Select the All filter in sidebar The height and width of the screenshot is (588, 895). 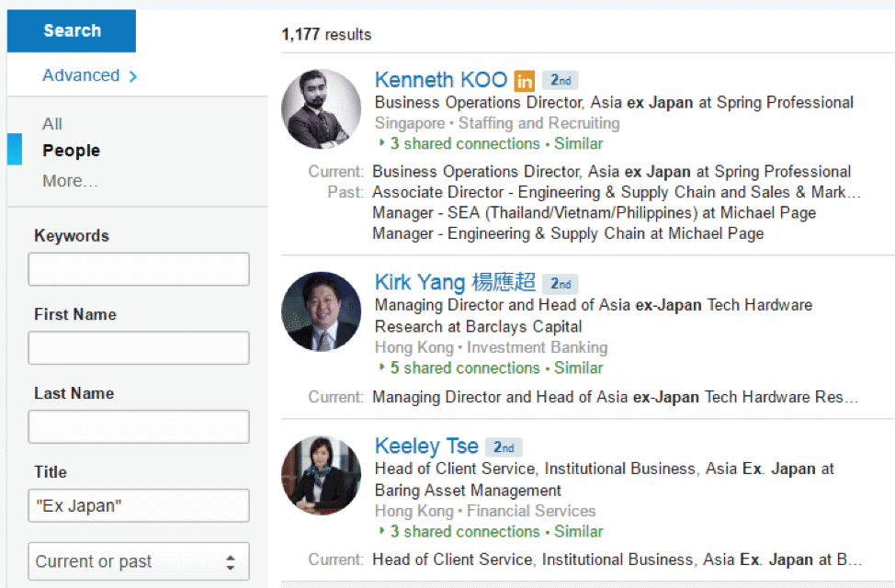(52, 124)
